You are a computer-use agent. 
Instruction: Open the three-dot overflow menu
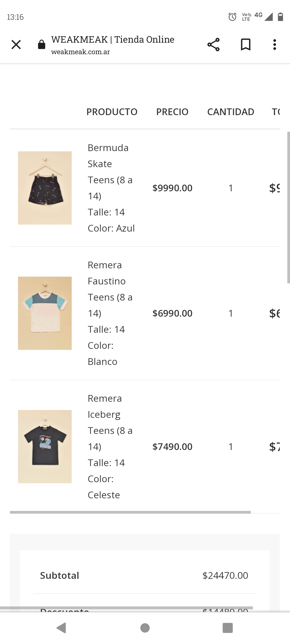[274, 45]
